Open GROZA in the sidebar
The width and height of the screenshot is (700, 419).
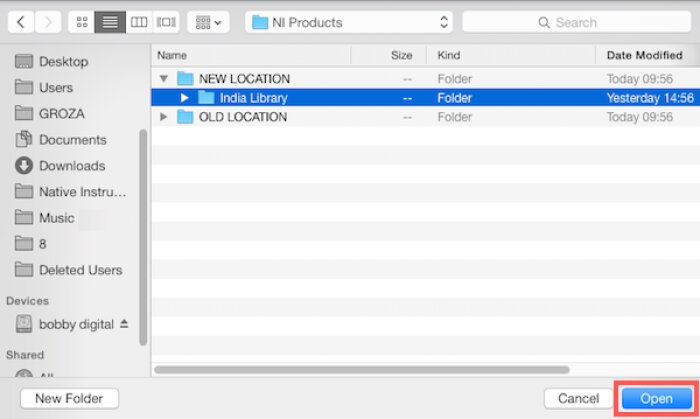[50, 113]
